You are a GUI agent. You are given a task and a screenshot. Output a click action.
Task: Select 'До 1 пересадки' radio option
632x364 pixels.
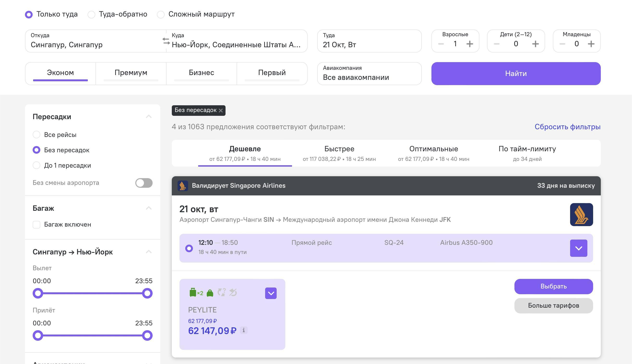(x=36, y=165)
